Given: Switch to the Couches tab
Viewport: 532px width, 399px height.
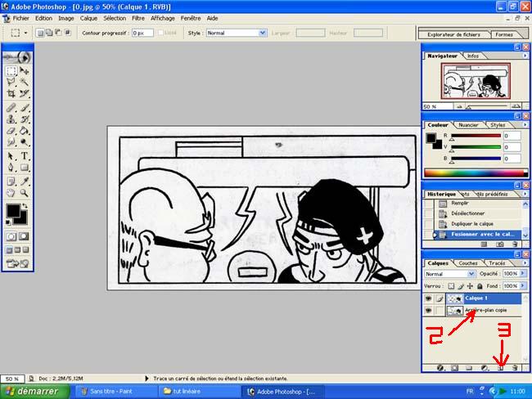Looking at the screenshot, I should click(468, 263).
